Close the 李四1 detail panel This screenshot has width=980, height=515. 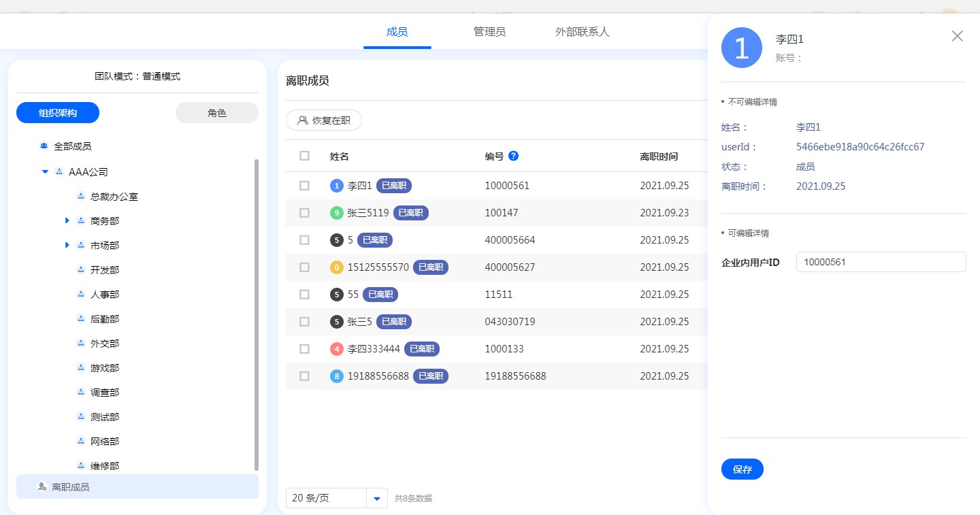(957, 36)
